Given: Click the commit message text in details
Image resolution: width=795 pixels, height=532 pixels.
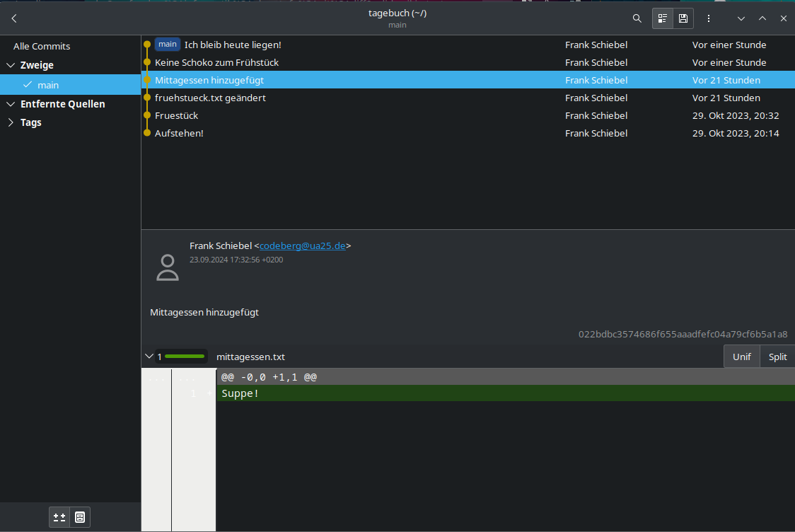Looking at the screenshot, I should pos(204,313).
